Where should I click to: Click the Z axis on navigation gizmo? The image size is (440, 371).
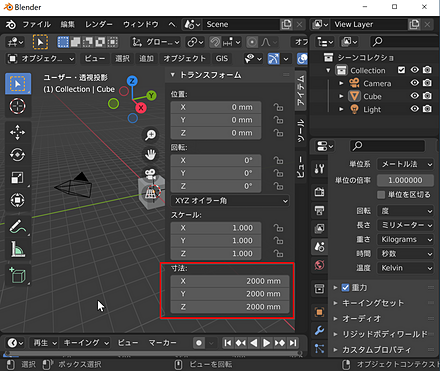tap(132, 81)
